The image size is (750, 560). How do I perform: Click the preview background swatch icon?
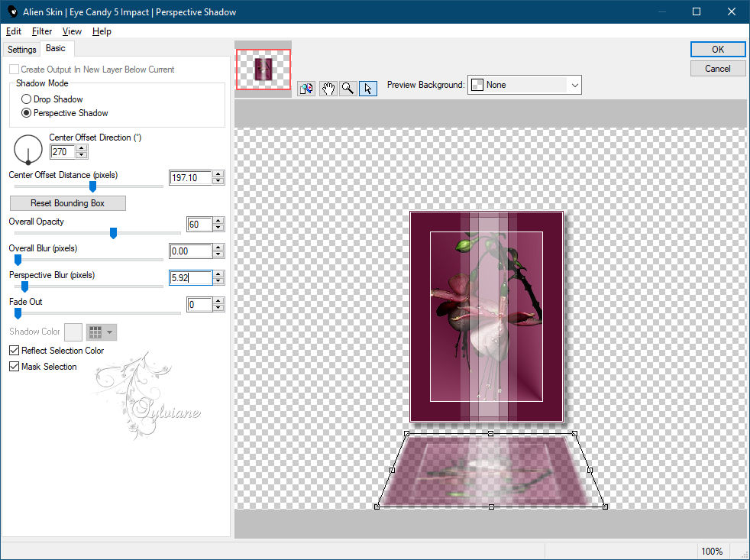[x=477, y=85]
